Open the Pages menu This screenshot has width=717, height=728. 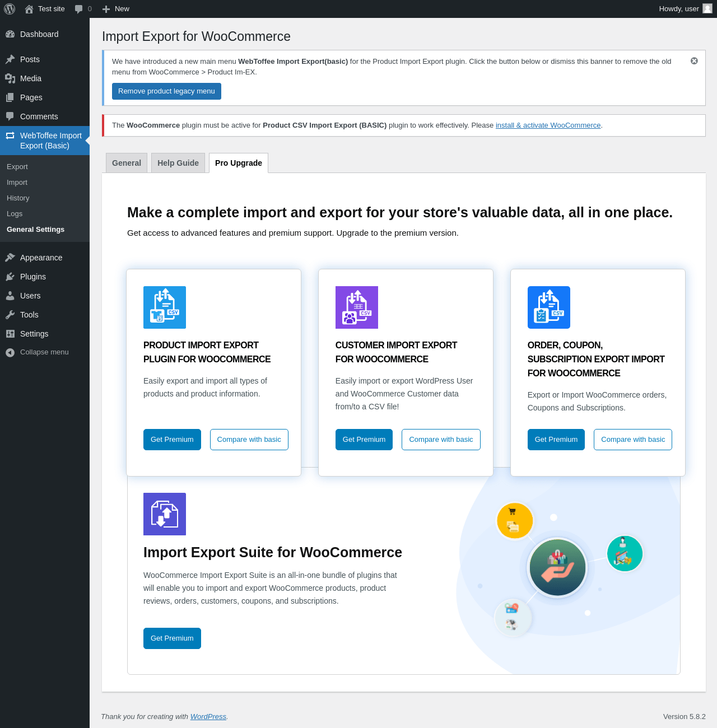coord(45,97)
